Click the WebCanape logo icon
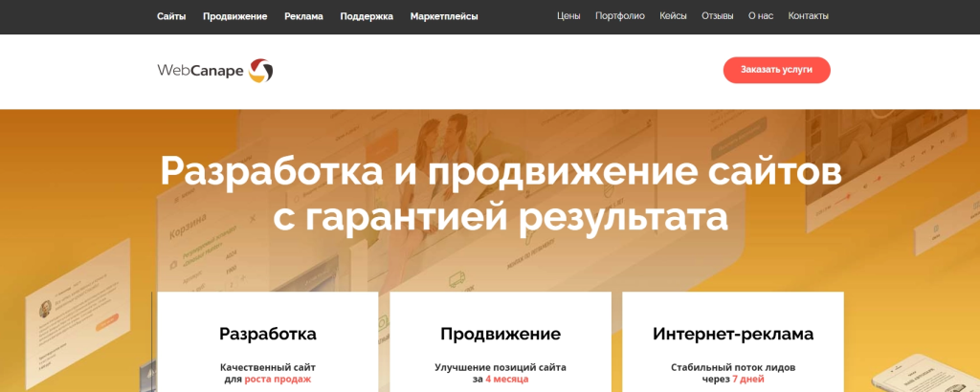This screenshot has width=980, height=392. [x=260, y=71]
